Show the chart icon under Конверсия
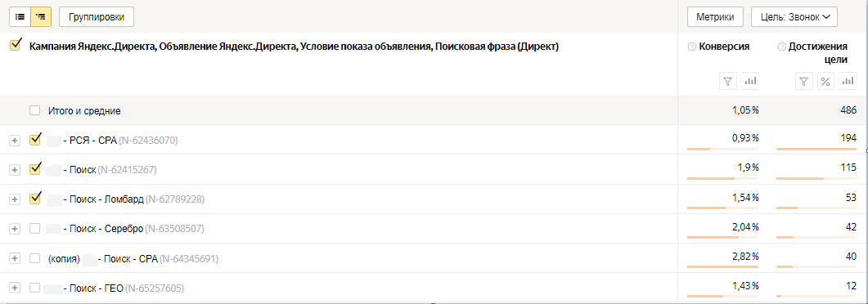The width and height of the screenshot is (868, 304). [x=750, y=82]
